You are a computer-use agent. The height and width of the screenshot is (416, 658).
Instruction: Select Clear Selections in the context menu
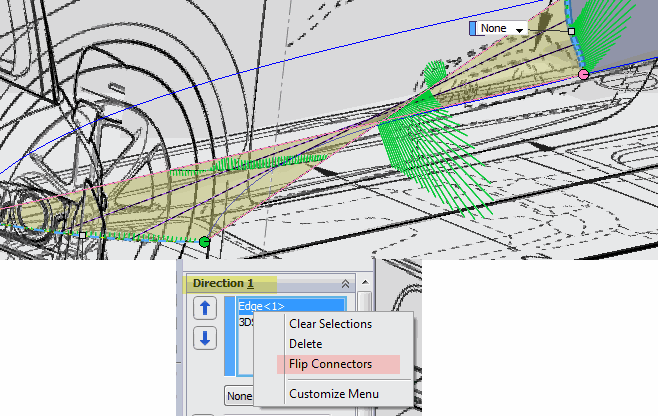point(330,324)
